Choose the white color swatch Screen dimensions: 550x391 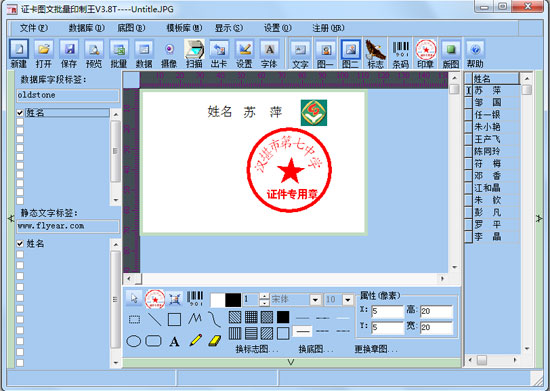pos(217,300)
